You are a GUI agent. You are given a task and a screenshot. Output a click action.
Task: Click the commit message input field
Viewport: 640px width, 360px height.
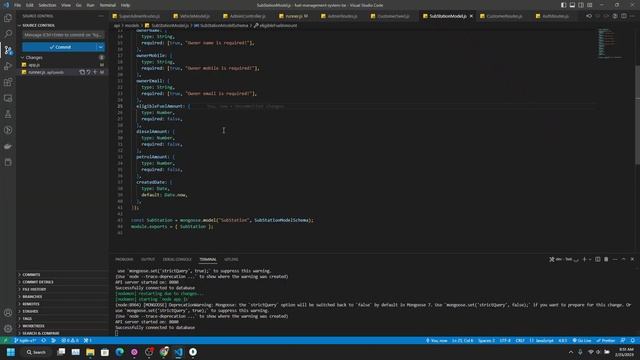[63, 35]
